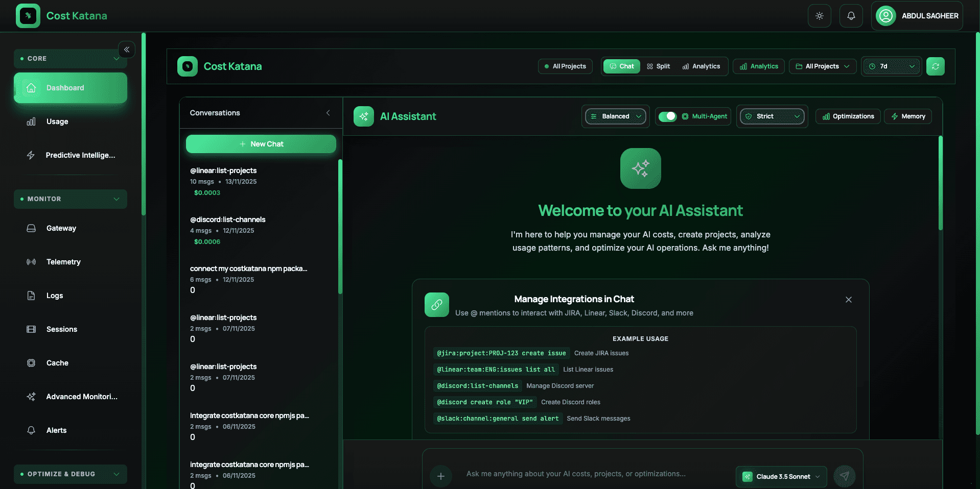Open the Claude 3.5 Sonnet model selector
The image size is (980, 489).
(780, 476)
